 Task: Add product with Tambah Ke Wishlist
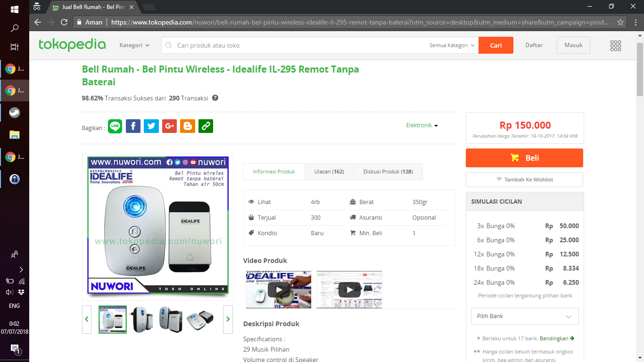click(x=524, y=180)
